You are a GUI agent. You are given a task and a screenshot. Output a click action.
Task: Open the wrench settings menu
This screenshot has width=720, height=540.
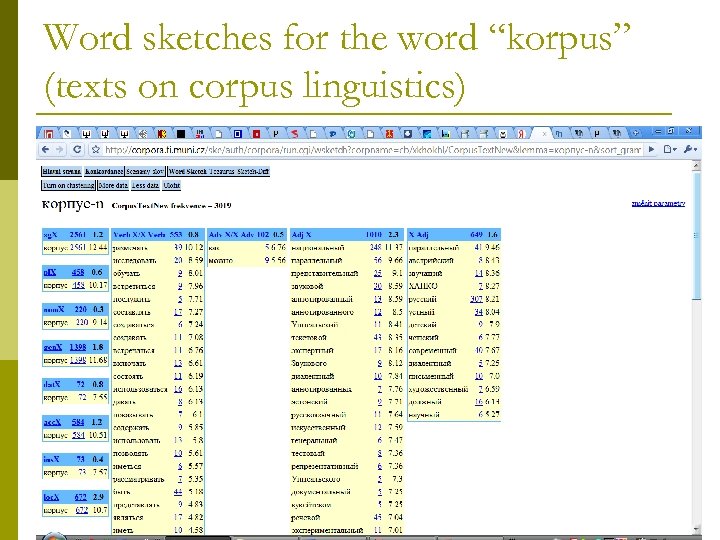690,149
